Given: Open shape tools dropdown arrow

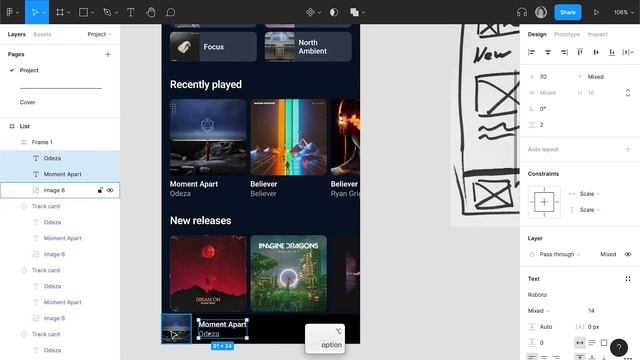Looking at the screenshot, I should 92,13.
